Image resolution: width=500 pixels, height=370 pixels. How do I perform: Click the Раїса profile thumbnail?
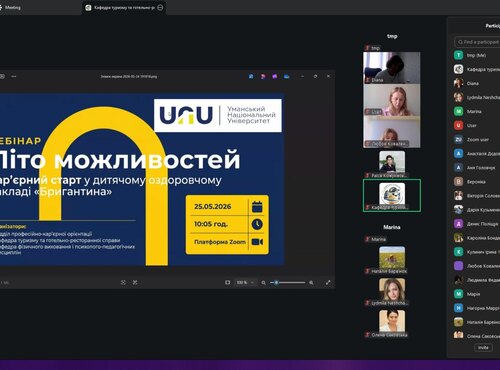pos(392,162)
